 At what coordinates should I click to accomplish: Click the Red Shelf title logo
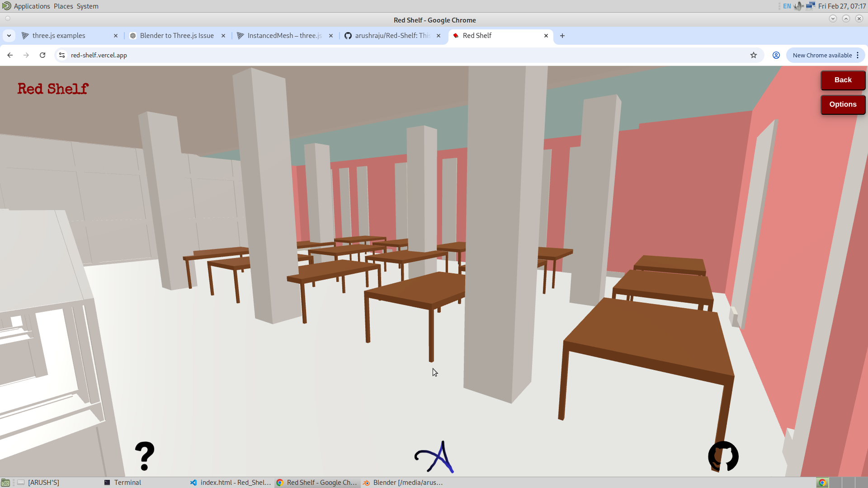pyautogui.click(x=52, y=89)
